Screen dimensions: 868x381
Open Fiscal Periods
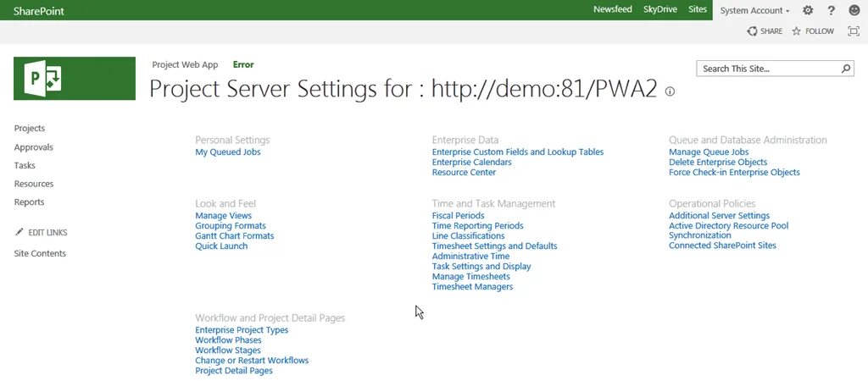click(458, 216)
